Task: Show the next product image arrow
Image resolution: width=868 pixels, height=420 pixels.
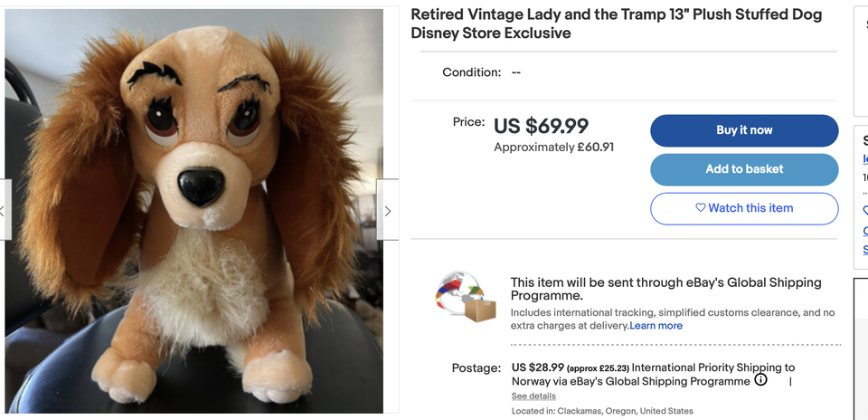Action: pos(388,211)
